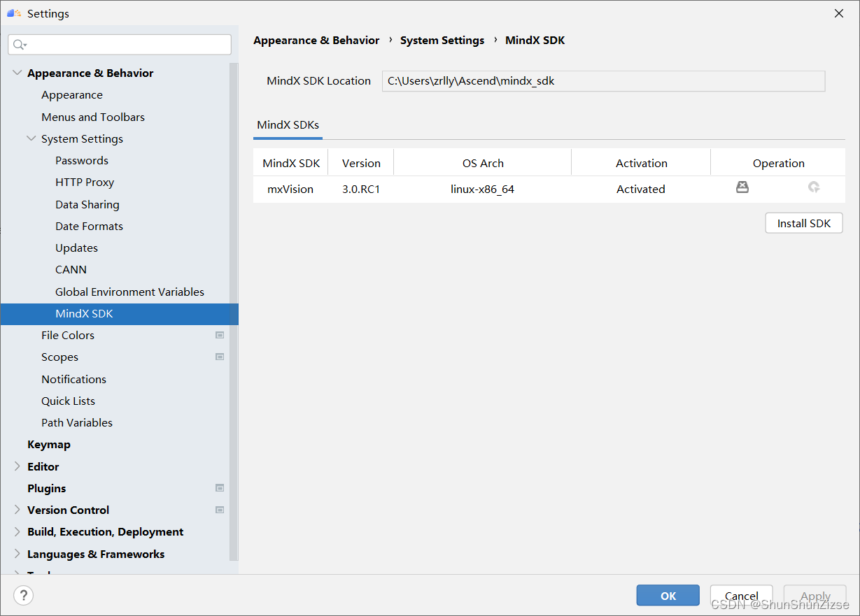Click the Appearance & Behavior breadcrumb

click(x=316, y=41)
